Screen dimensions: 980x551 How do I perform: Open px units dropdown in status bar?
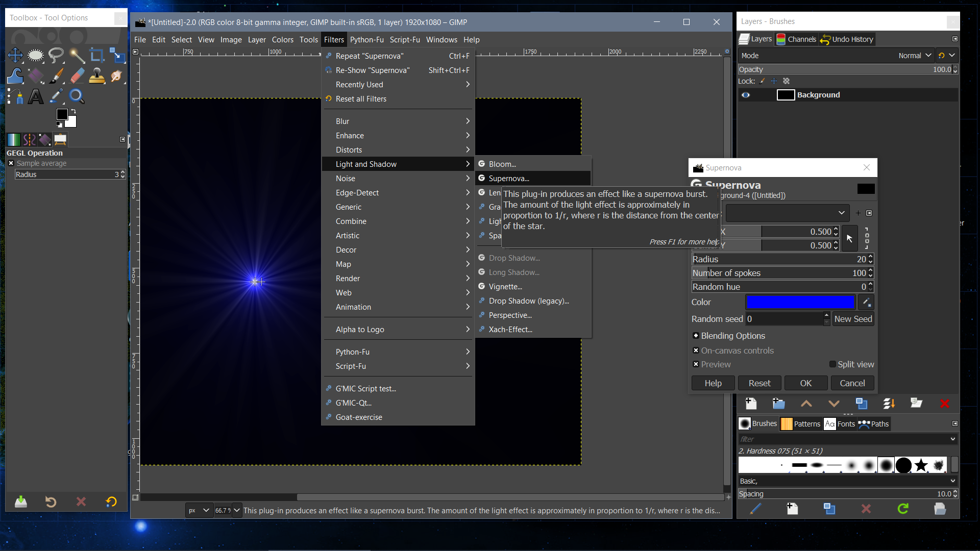pyautogui.click(x=199, y=510)
